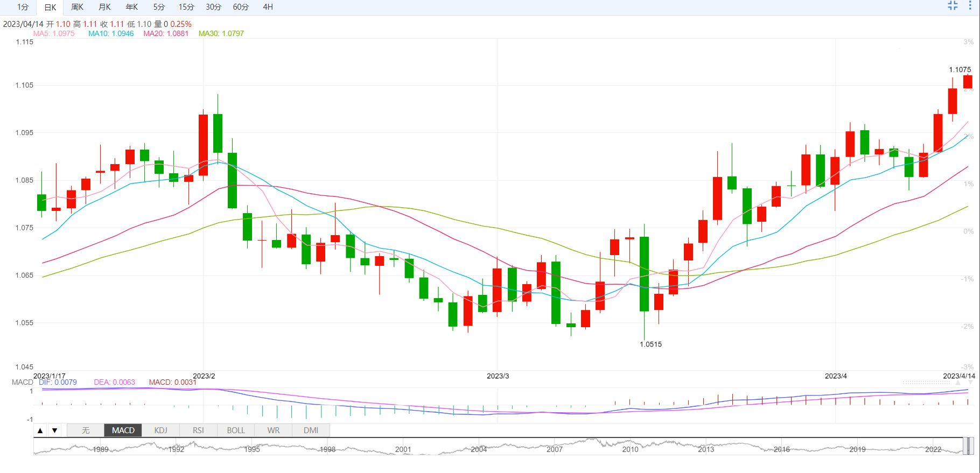The height and width of the screenshot is (473, 980).
Task: Click the 2023/3 x-axis date label
Action: pyautogui.click(x=498, y=376)
